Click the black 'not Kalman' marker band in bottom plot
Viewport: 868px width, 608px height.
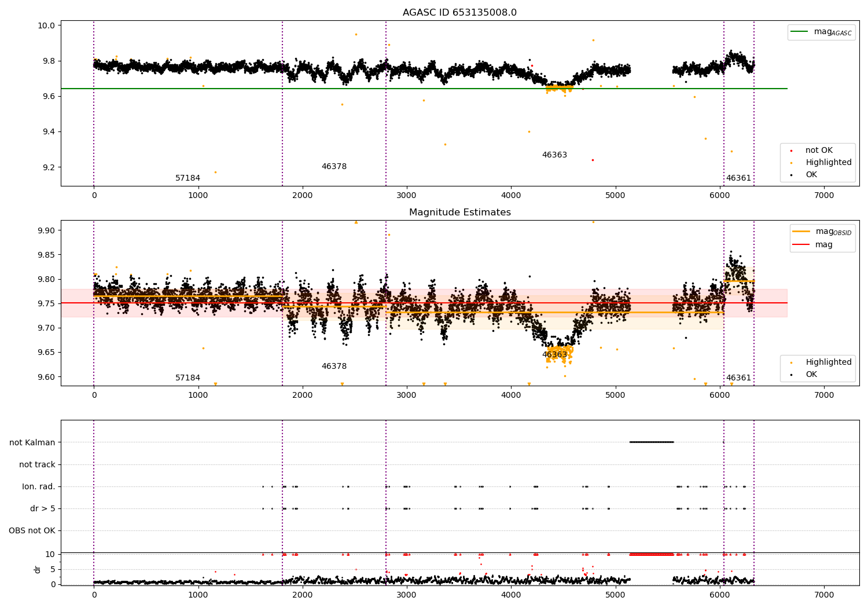click(x=652, y=442)
